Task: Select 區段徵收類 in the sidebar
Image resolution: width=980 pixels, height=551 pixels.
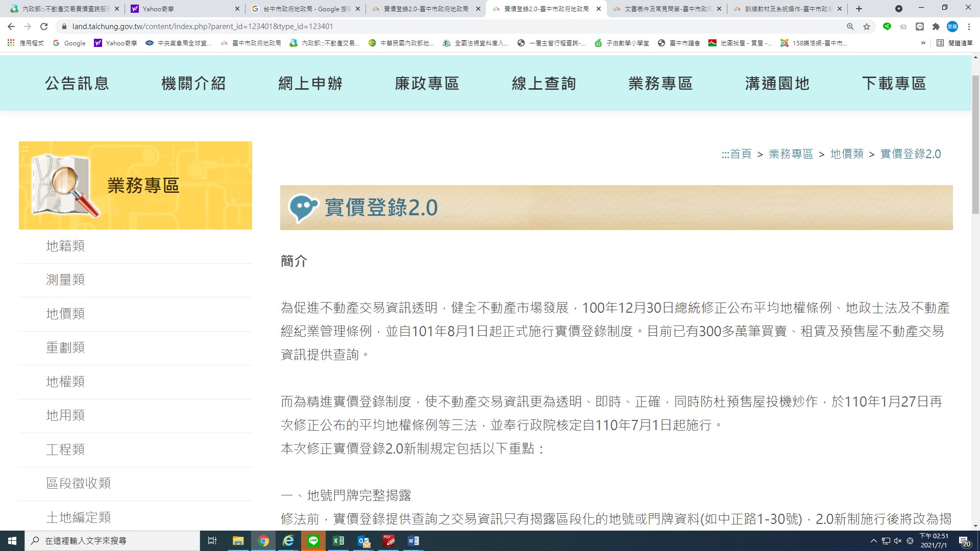Action: point(135,484)
